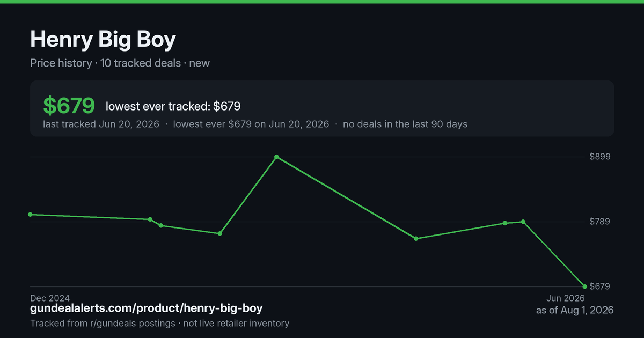Select the second data point on the line
This screenshot has width=644, height=338.
tap(150, 219)
